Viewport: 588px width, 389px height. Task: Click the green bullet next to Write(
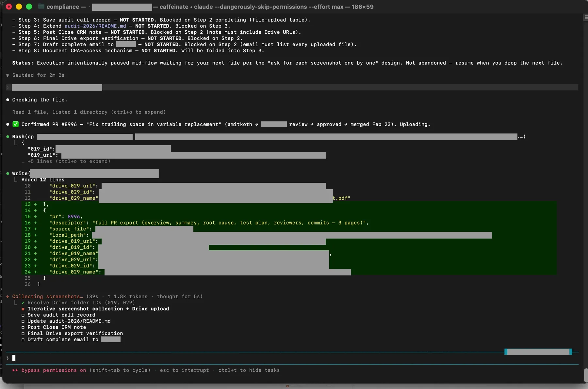point(8,173)
